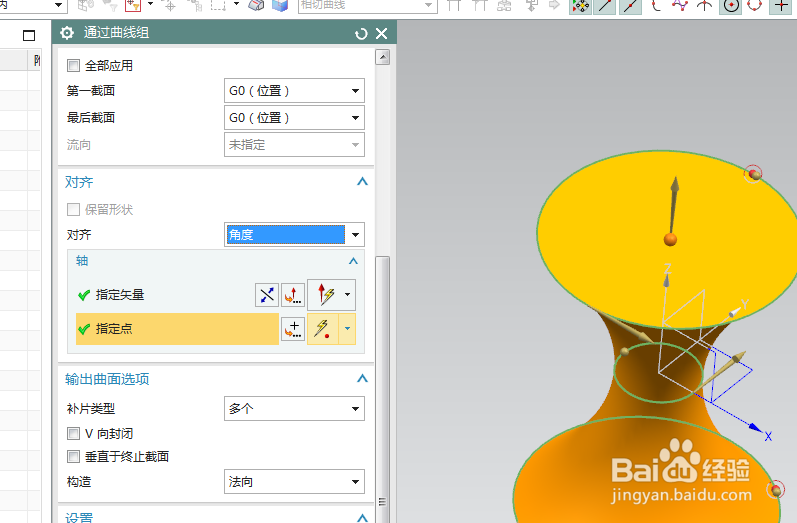Screen dimensions: 797x523
Task: Reset the 通过曲线组 dialog
Action: [361, 34]
